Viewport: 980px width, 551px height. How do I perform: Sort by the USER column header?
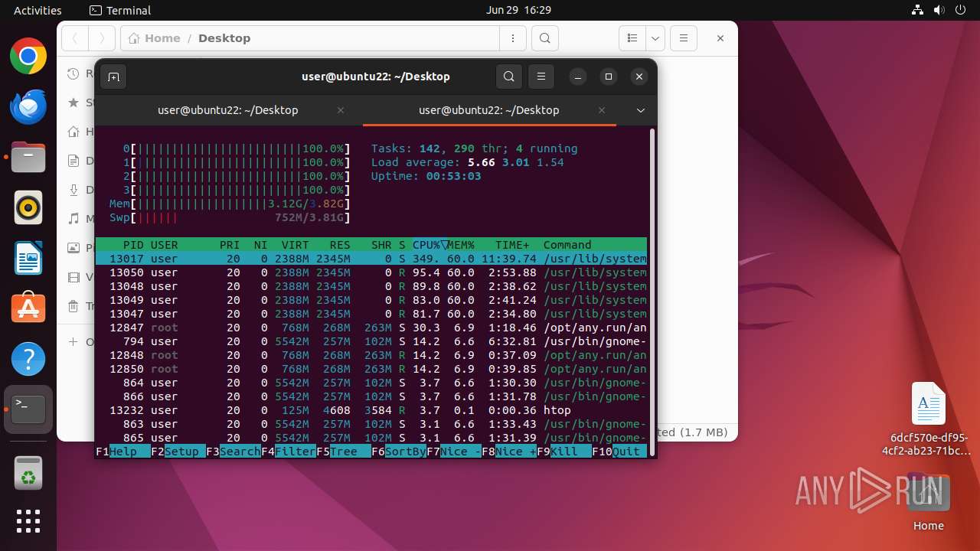tap(164, 245)
